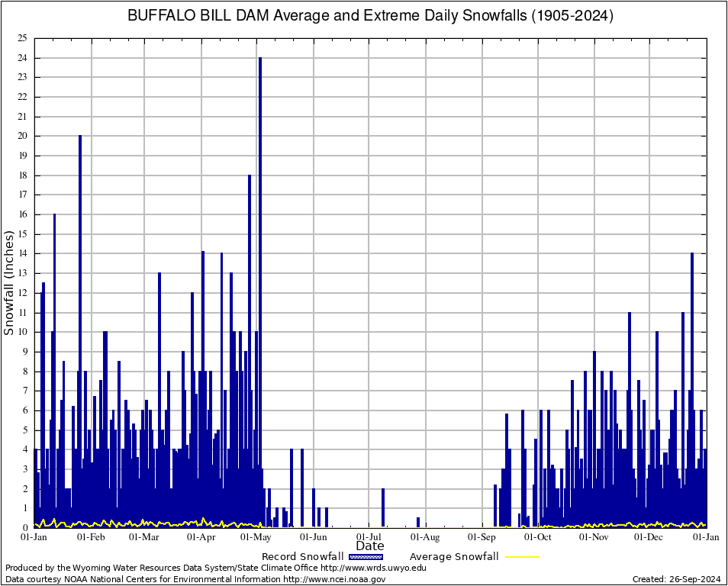The image size is (728, 586).
Task: Click the isolated snowfall bar in July
Action: 382,507
